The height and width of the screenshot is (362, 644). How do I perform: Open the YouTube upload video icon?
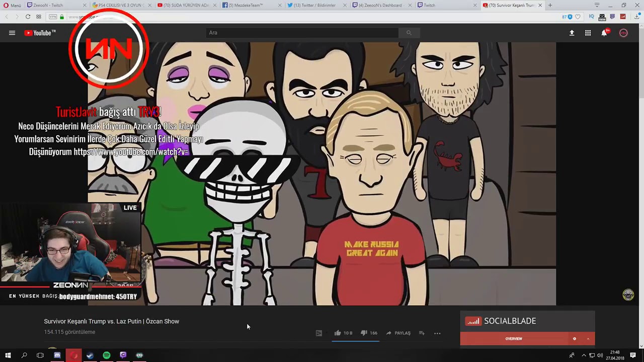[x=572, y=33]
